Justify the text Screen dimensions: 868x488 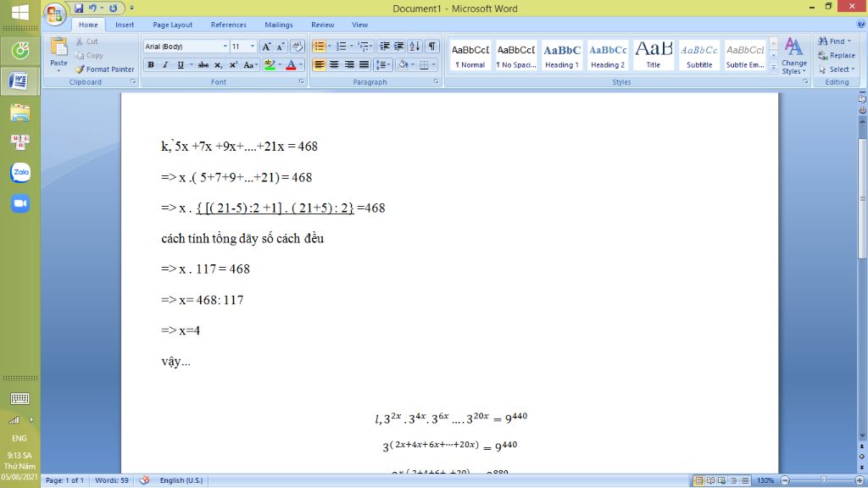[364, 64]
